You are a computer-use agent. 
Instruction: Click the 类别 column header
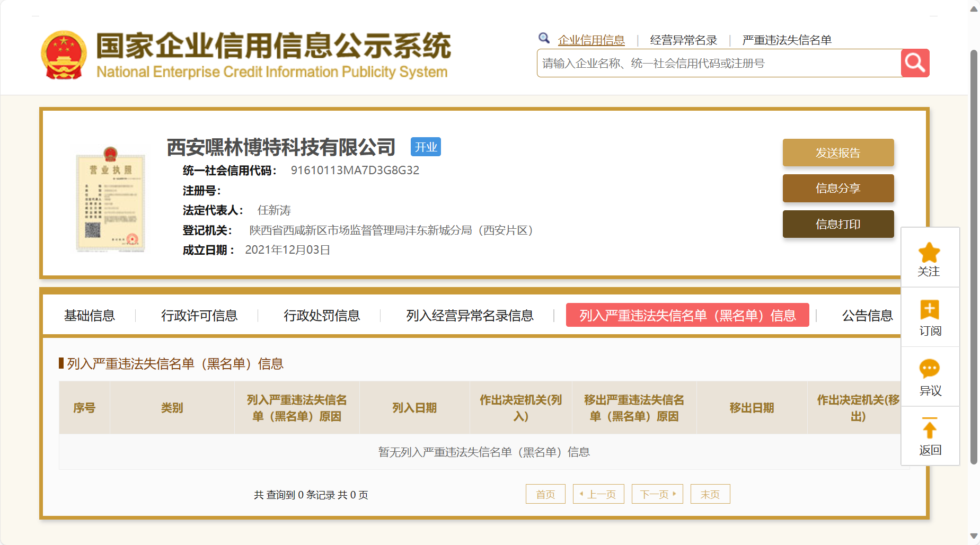pyautogui.click(x=172, y=408)
